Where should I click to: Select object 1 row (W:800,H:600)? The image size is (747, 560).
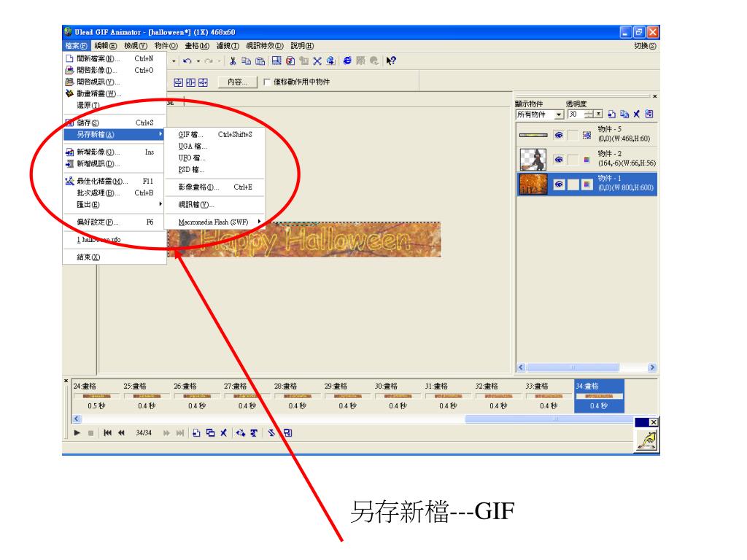(587, 184)
